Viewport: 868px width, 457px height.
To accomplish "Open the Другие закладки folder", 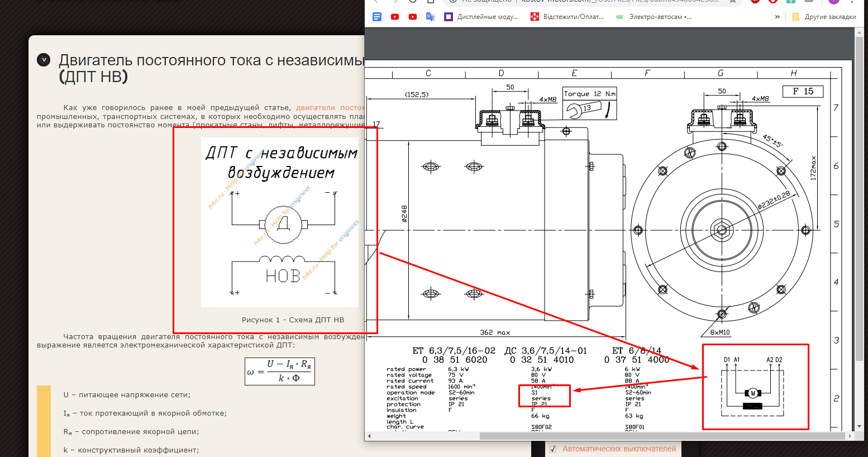I will (x=824, y=17).
